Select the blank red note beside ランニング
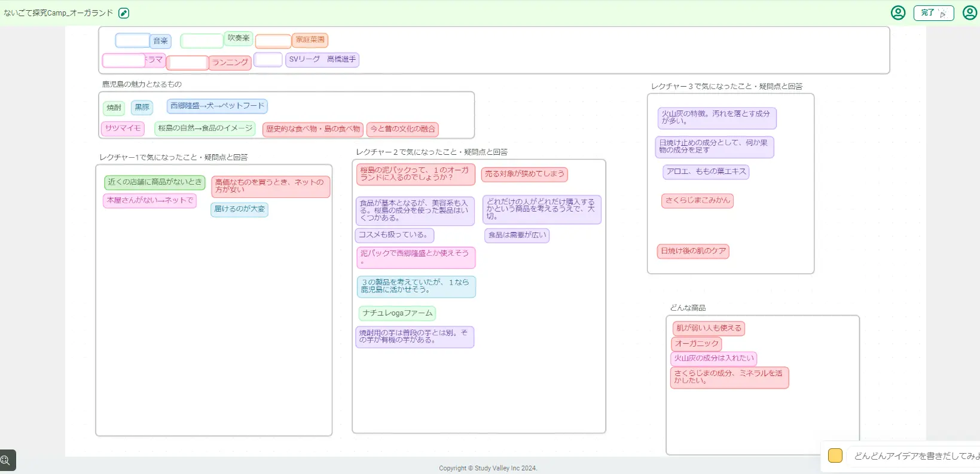Image resolution: width=980 pixels, height=474 pixels. 187,63
